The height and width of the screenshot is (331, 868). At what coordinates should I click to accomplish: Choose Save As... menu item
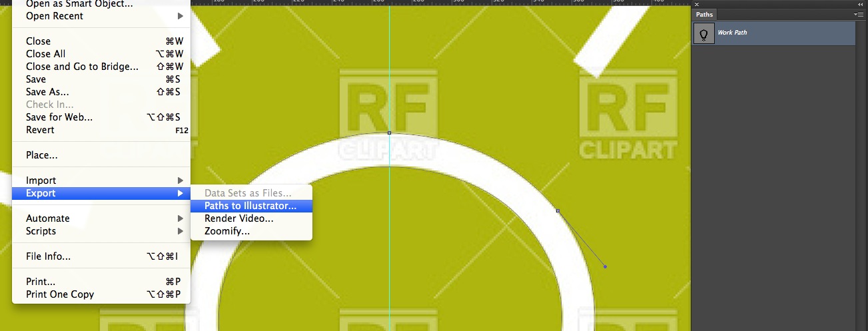pos(101,92)
